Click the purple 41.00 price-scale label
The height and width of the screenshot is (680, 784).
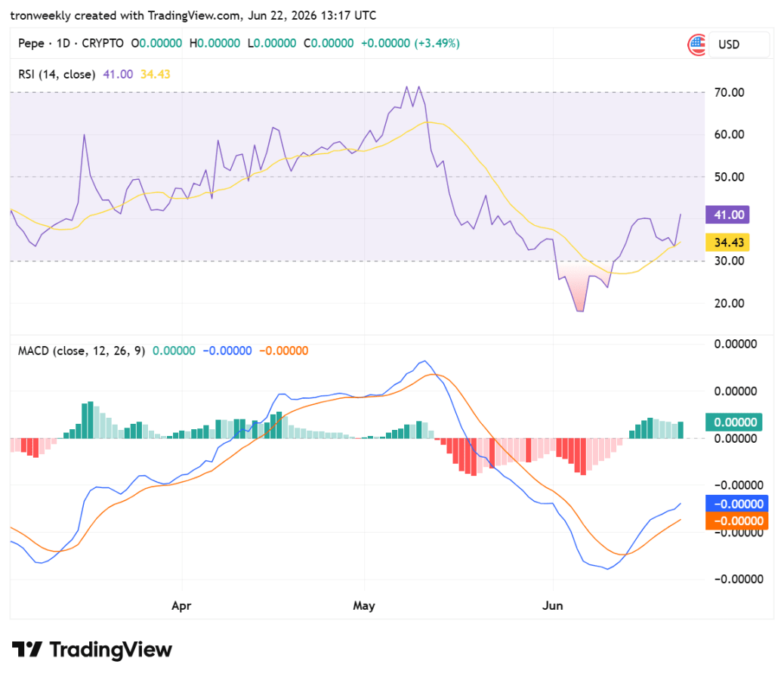pos(727,215)
